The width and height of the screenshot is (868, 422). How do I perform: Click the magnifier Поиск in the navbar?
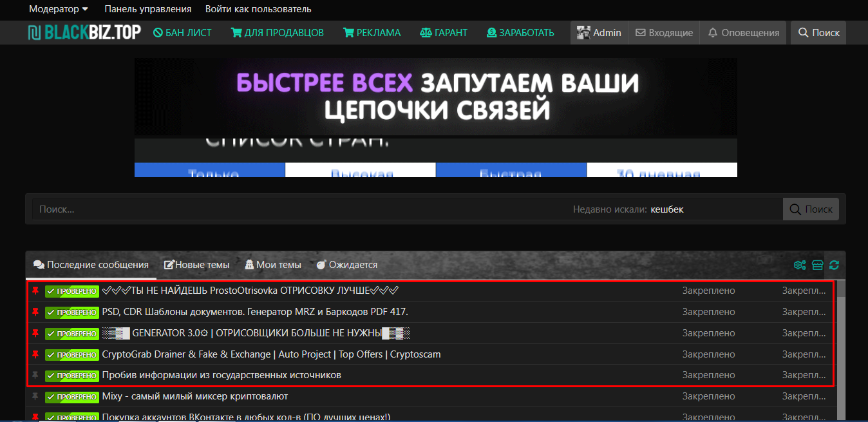[818, 33]
